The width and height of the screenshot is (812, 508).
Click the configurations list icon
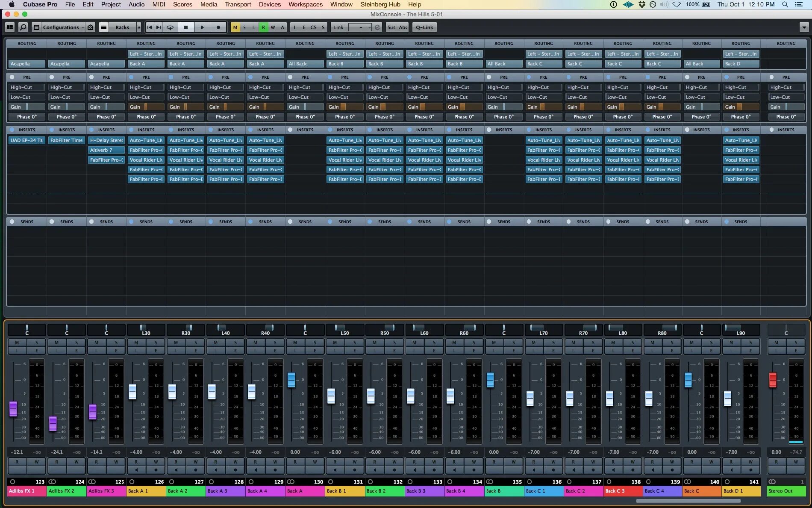36,27
